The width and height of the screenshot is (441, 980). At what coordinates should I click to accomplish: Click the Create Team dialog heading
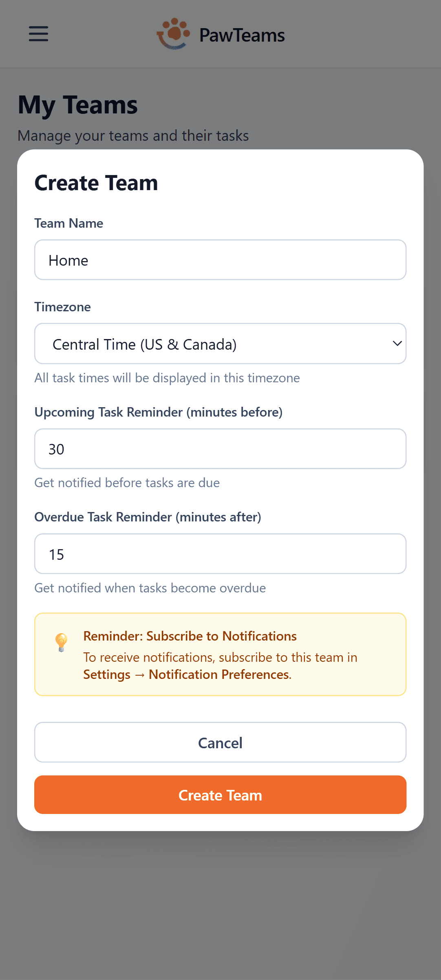pyautogui.click(x=96, y=183)
